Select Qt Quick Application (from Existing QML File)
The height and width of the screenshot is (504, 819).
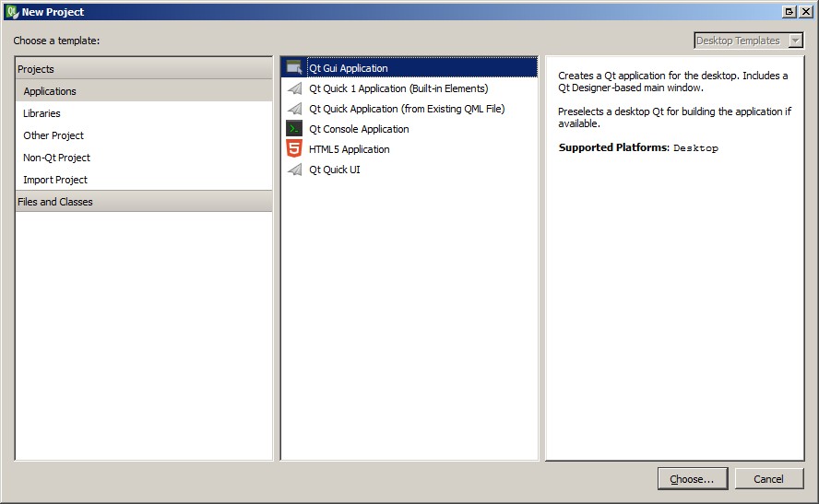409,109
